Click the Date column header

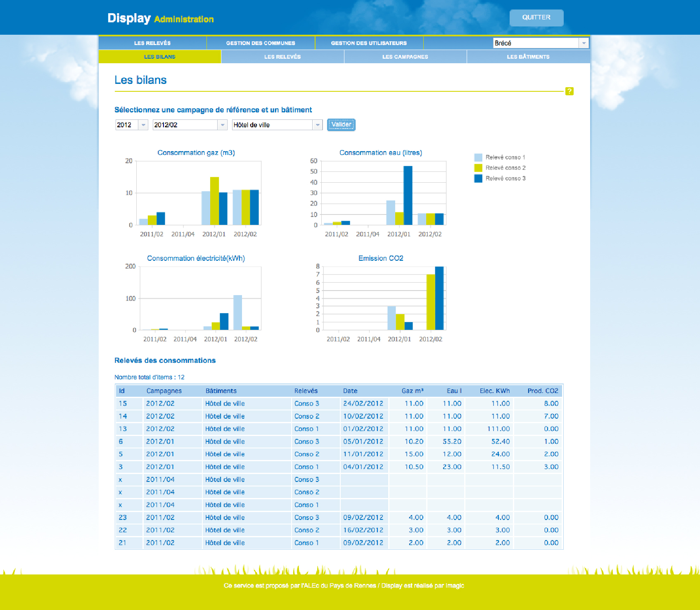tap(350, 391)
